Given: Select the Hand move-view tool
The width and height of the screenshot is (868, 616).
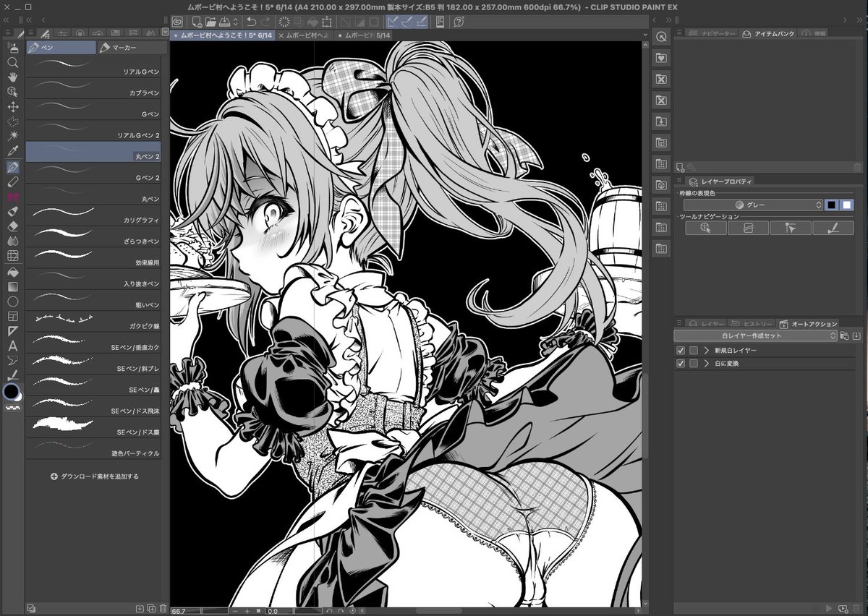Looking at the screenshot, I should point(12,77).
